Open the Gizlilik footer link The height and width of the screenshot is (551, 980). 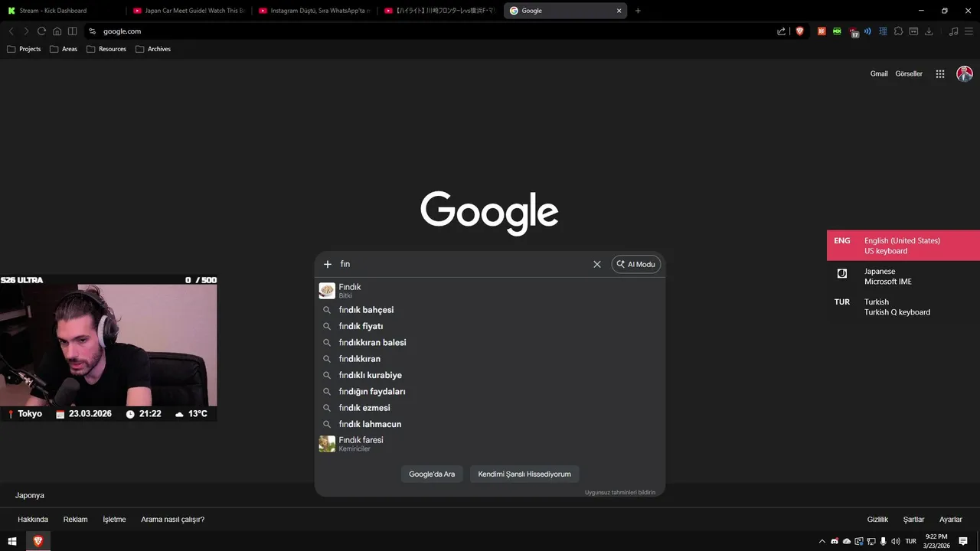click(x=877, y=520)
